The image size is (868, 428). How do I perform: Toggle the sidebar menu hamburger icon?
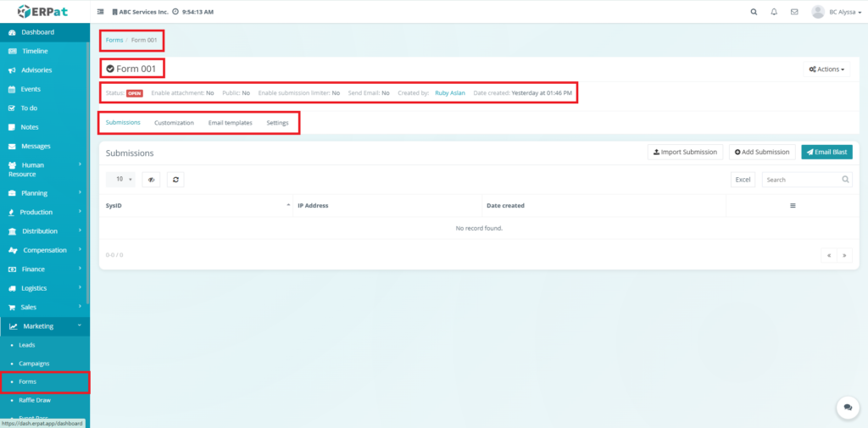101,12
